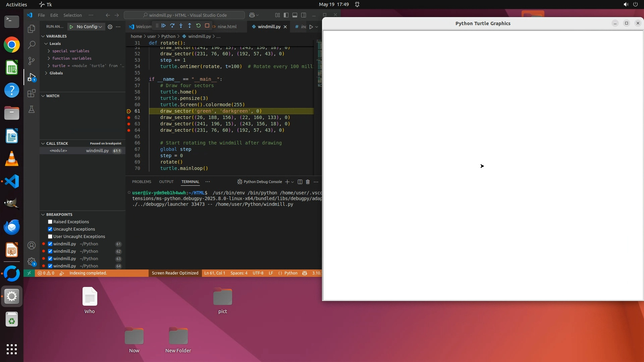Stop debugging with the red square
The width and height of the screenshot is (644, 362).
[x=207, y=26]
